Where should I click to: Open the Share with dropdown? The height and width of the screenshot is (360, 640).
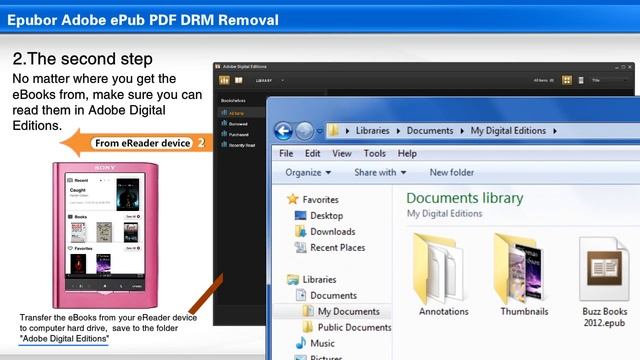click(x=380, y=173)
